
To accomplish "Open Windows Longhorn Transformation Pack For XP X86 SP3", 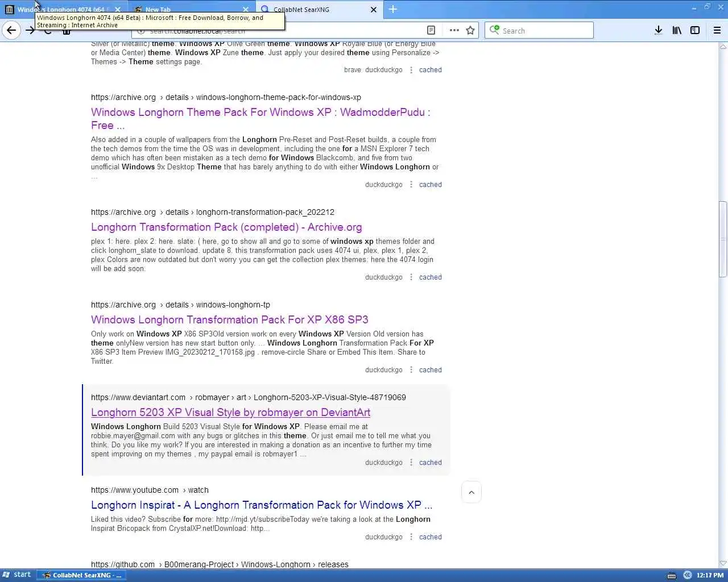I will pyautogui.click(x=230, y=320).
